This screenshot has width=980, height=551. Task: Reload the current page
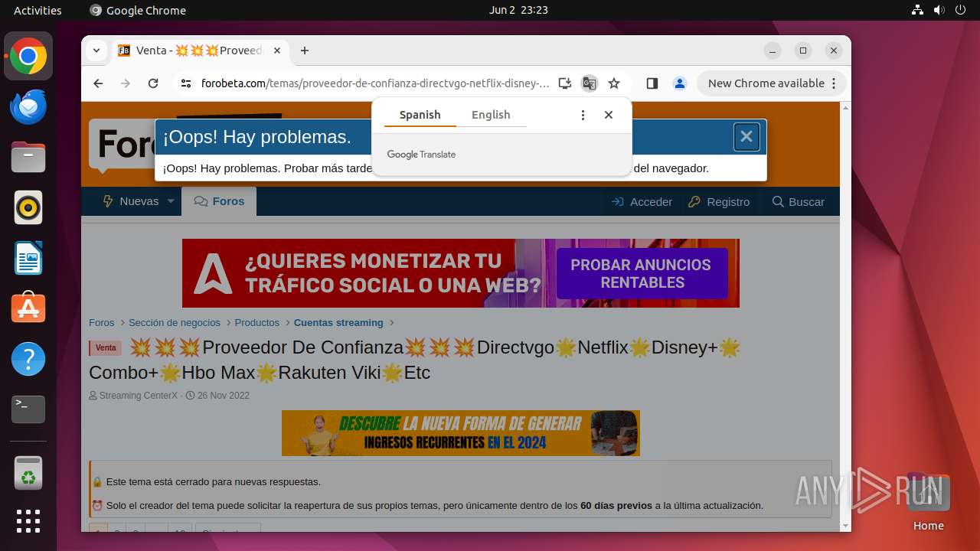(x=153, y=83)
